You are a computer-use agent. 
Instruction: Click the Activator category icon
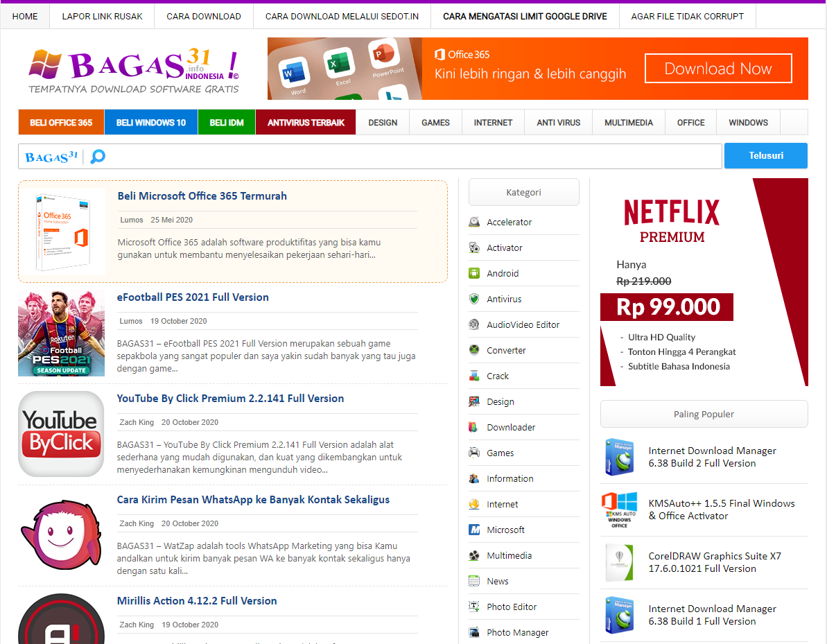(474, 248)
